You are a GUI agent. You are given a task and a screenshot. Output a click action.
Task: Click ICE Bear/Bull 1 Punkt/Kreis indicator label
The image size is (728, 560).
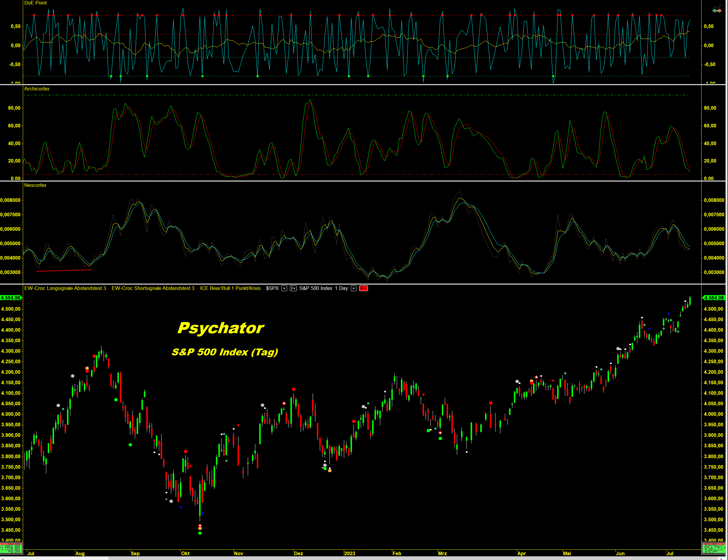point(230,288)
